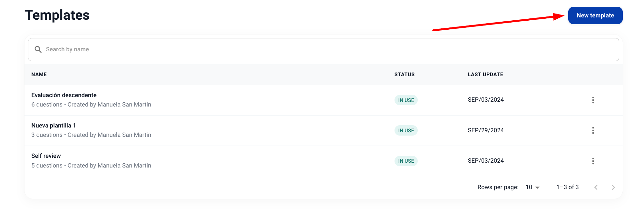Open options menu for Evaluación descendente
644x224 pixels.
[x=593, y=100]
